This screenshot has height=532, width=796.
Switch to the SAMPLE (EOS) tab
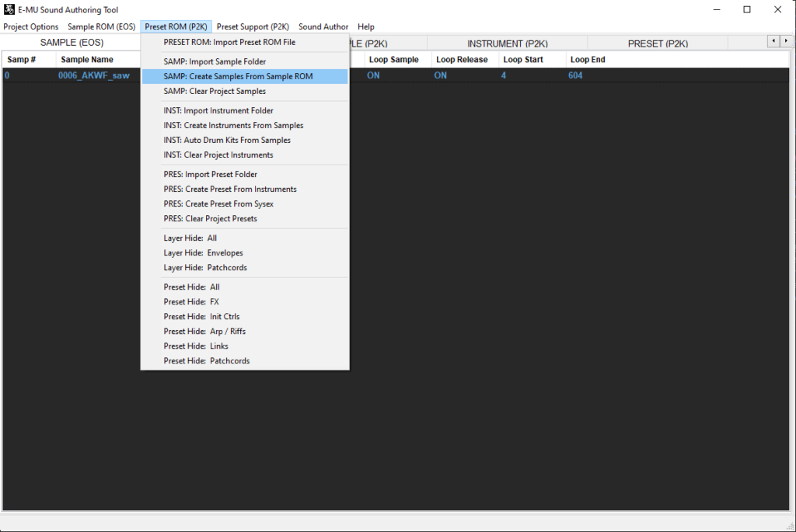pos(72,43)
